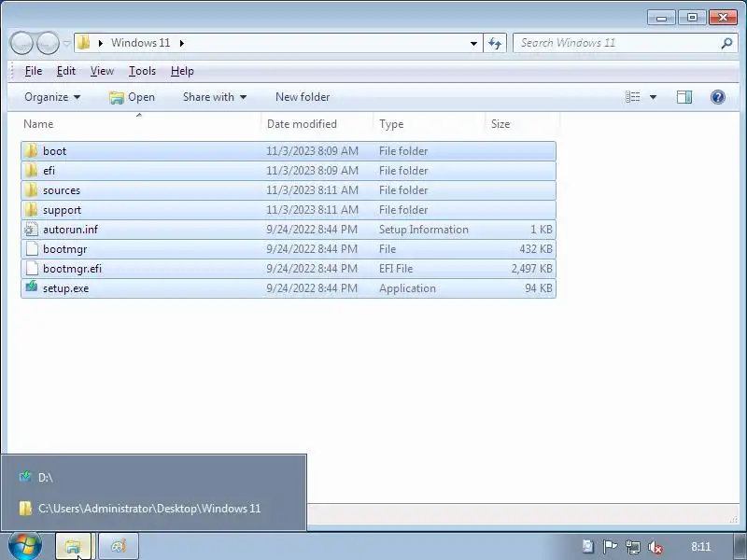The height and width of the screenshot is (560, 747).
Task: Select the Desktop\Windows 11 window entry
Action: point(153,509)
